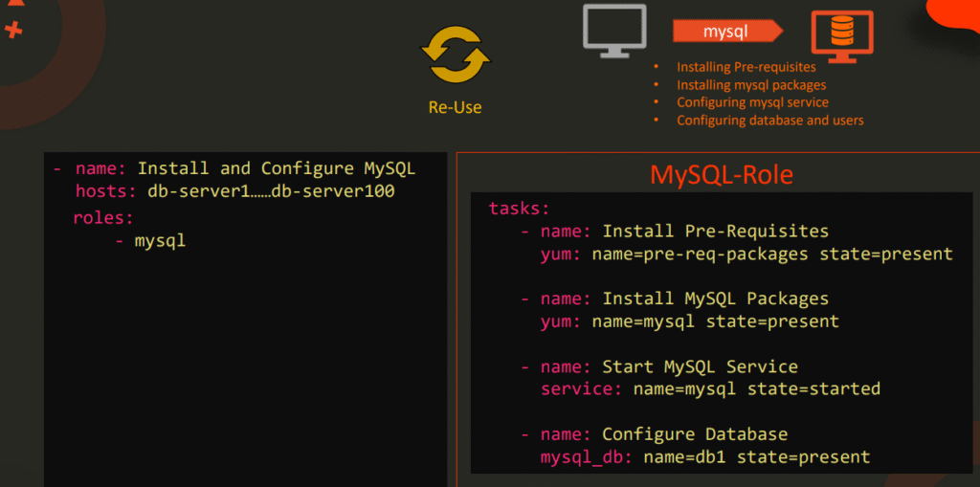Click the tasks keyword in MySQL-Role
The width and height of the screenshot is (980, 487).
[519, 209]
